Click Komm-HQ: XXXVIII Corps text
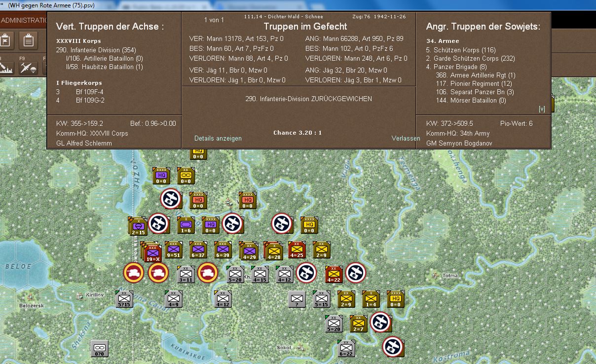The height and width of the screenshot is (364, 596). point(92,134)
